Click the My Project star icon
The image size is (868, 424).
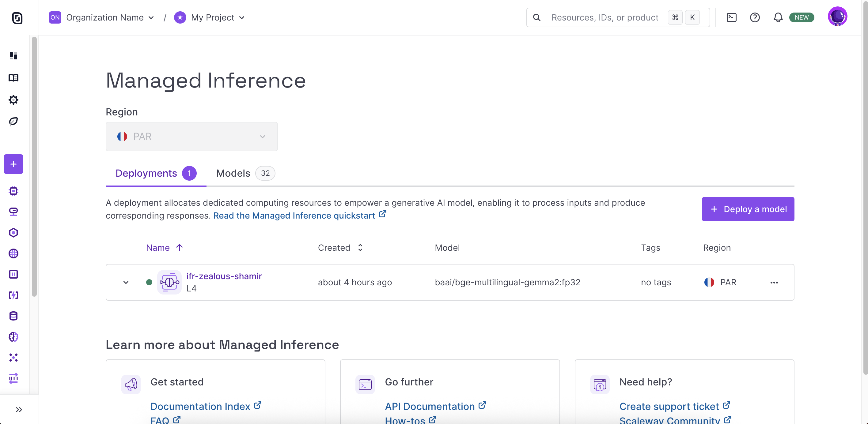point(180,17)
